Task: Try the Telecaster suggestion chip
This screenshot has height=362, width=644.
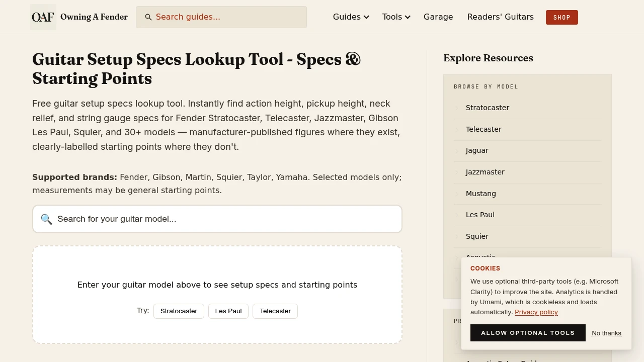Action: tap(275, 311)
